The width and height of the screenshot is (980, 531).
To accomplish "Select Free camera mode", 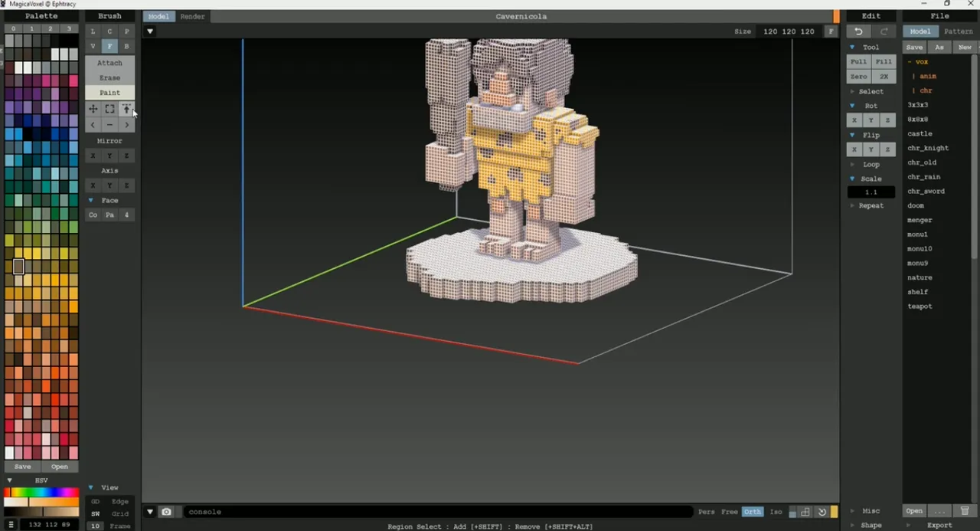I will pyautogui.click(x=730, y=512).
